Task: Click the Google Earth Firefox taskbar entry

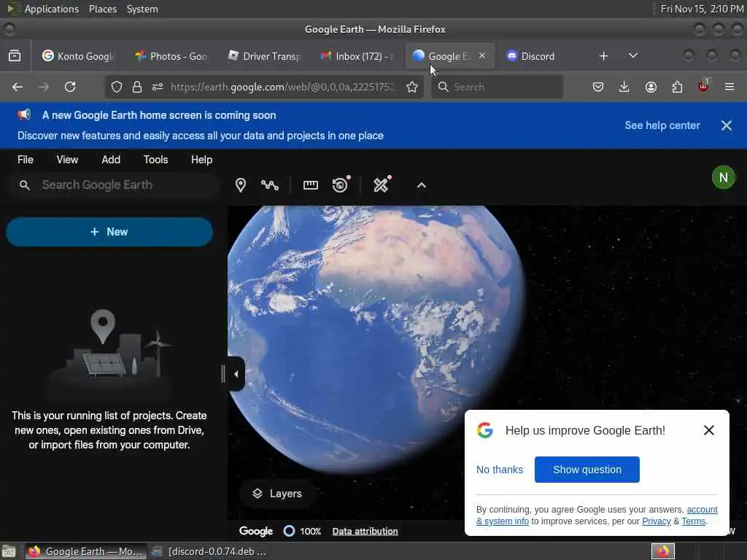Action: coord(86,551)
